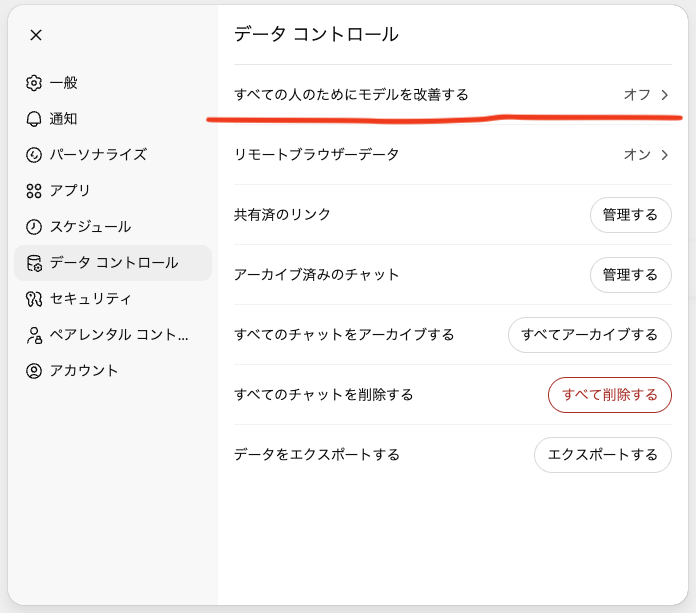Click the パーソナライズ sidebar icon
696x613 pixels.
tap(34, 155)
